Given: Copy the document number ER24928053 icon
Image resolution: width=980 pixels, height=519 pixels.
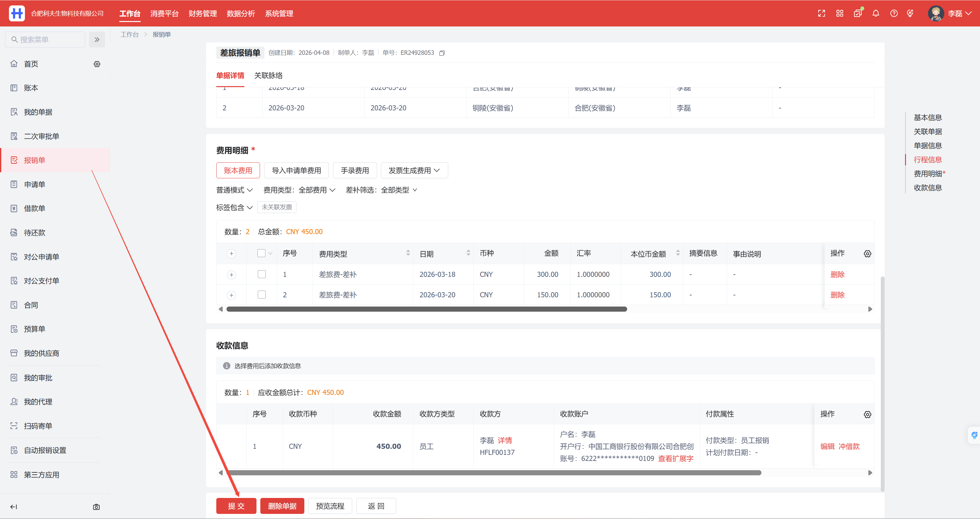Looking at the screenshot, I should point(442,53).
